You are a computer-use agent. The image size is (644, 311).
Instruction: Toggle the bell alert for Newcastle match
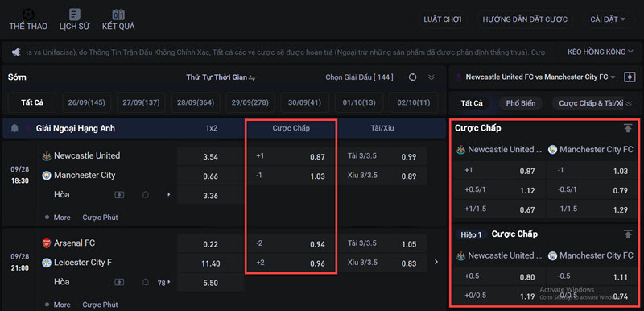pos(146,195)
